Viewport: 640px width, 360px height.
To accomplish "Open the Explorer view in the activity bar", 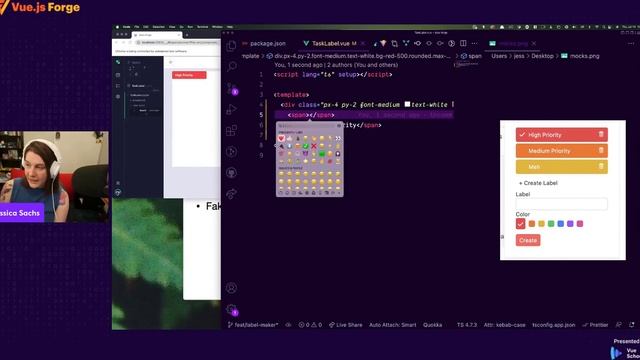I will (231, 46).
